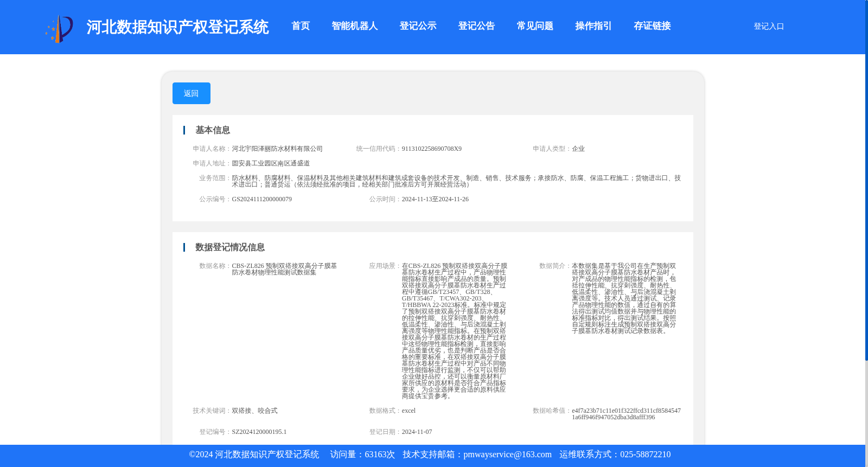
Task: Select keywords 双搭接、咬合式
Action: 254,411
